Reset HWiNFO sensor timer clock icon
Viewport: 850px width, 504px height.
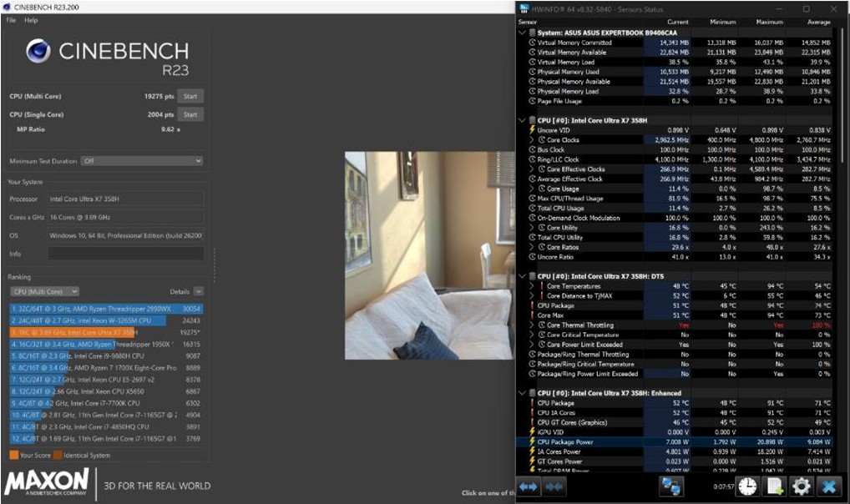(x=747, y=486)
